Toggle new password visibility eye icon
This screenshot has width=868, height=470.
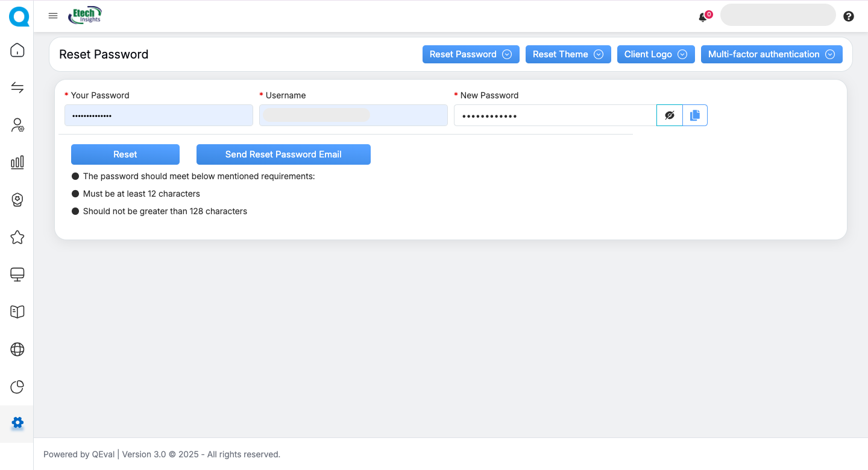pyautogui.click(x=669, y=115)
